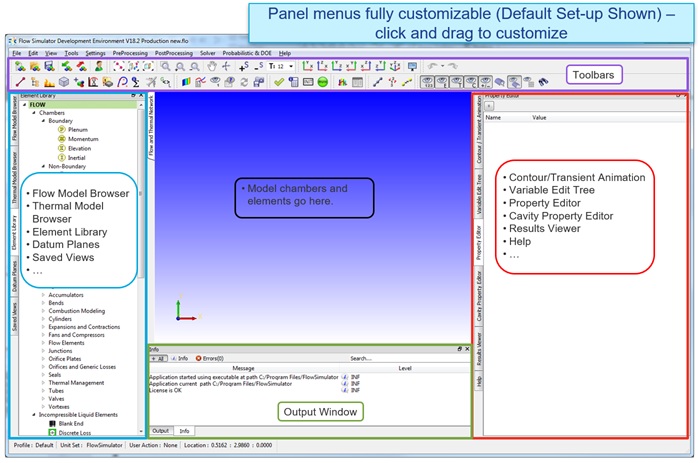This screenshot has height=463, width=698.
Task: Switch to the Output tab
Action: pyautogui.click(x=160, y=430)
